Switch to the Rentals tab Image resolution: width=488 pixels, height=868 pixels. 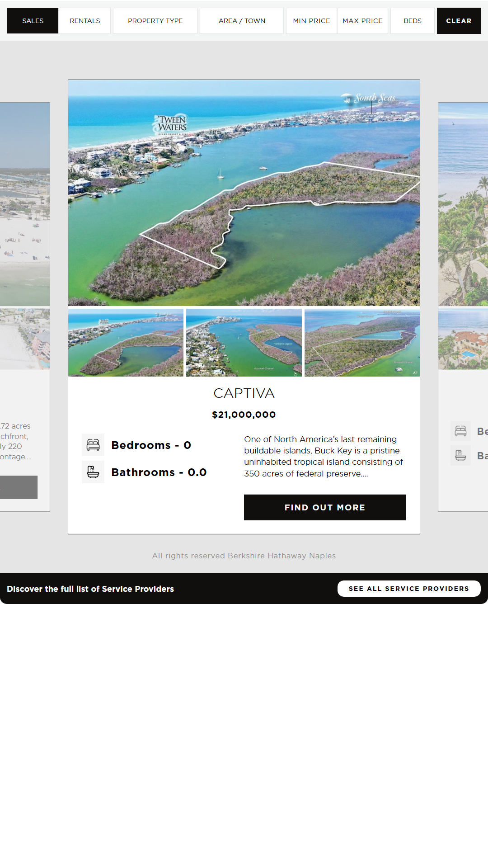85,21
